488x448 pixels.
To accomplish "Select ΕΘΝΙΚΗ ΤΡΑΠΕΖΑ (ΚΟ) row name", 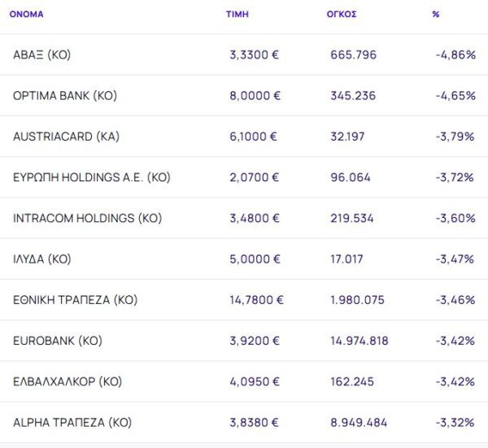I will coord(75,300).
